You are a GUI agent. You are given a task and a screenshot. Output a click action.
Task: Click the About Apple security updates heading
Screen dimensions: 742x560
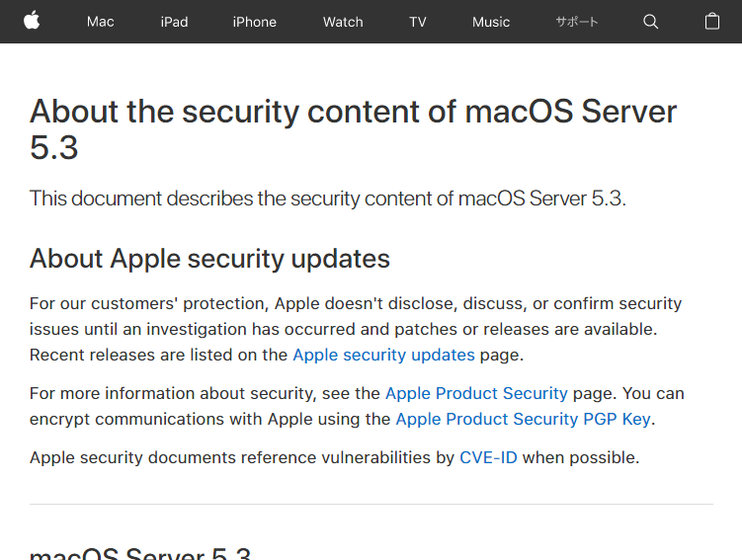coord(209,259)
